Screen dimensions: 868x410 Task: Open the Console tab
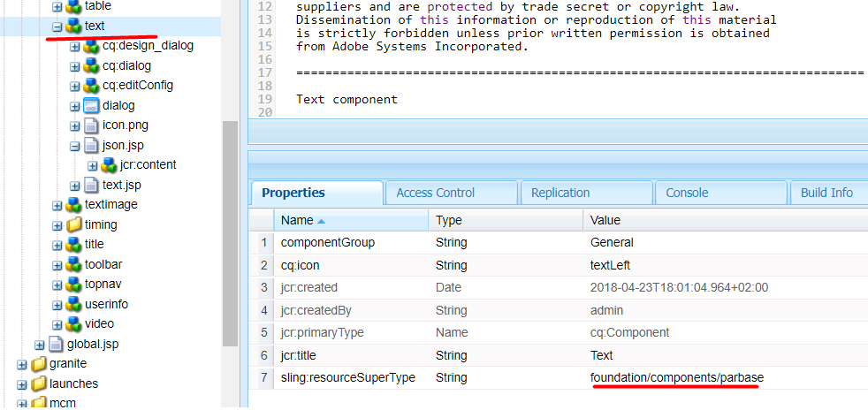coord(687,193)
